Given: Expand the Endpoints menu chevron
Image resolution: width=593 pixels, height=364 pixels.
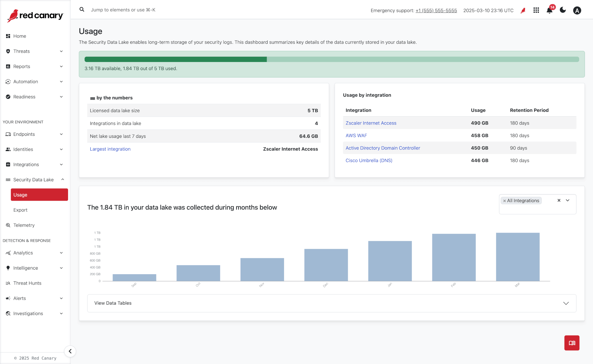Looking at the screenshot, I should click(61, 134).
